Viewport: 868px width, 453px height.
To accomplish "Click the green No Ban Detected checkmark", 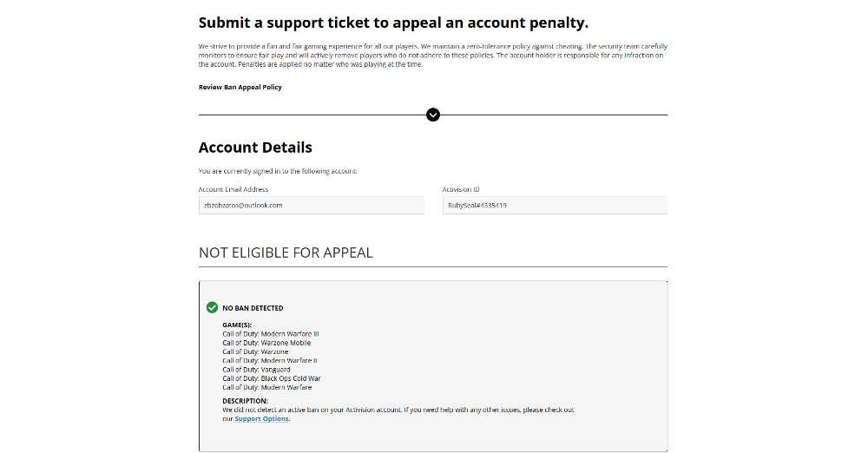I will 212,307.
